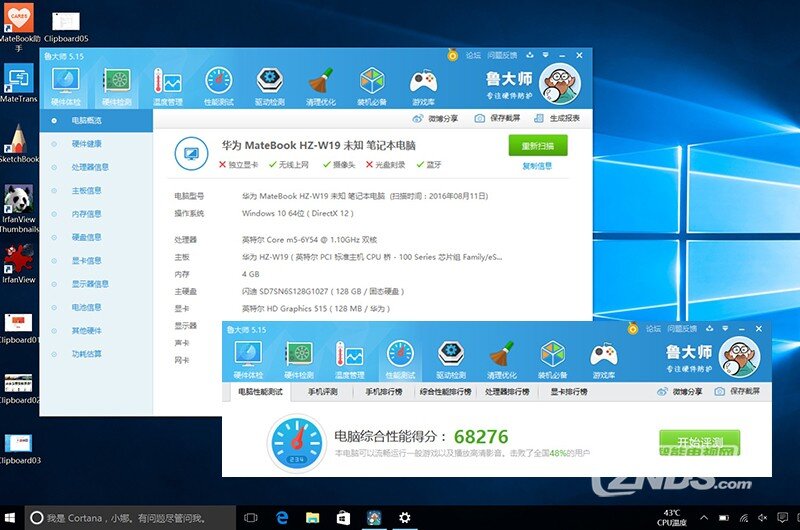Switch to the 手机排行榜 tab

384,392
